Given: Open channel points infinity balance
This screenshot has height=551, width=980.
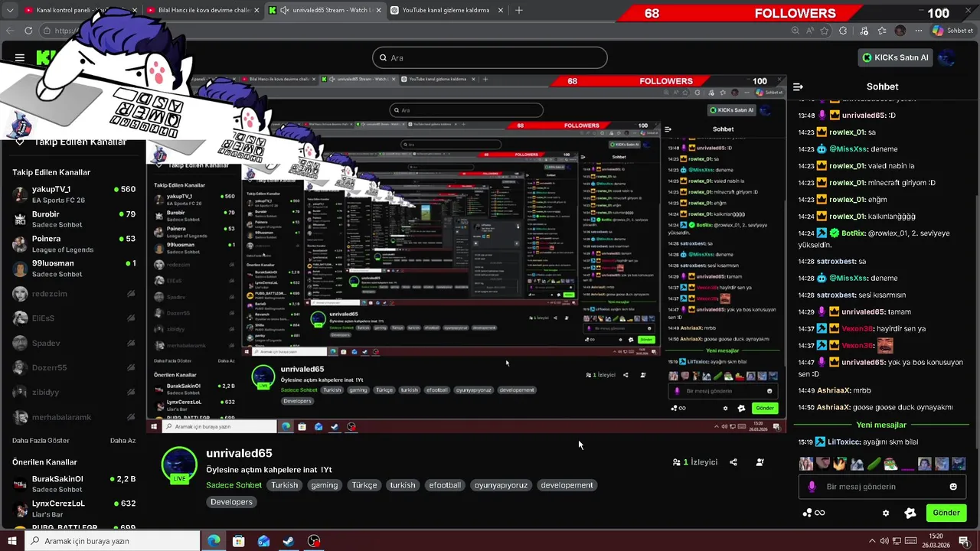Looking at the screenshot, I should click(814, 514).
